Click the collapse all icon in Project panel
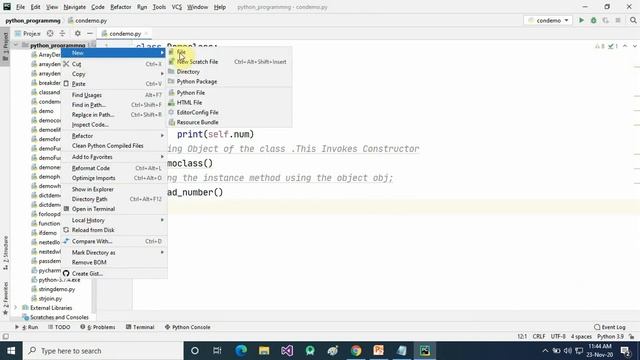 pyautogui.click(x=62, y=33)
